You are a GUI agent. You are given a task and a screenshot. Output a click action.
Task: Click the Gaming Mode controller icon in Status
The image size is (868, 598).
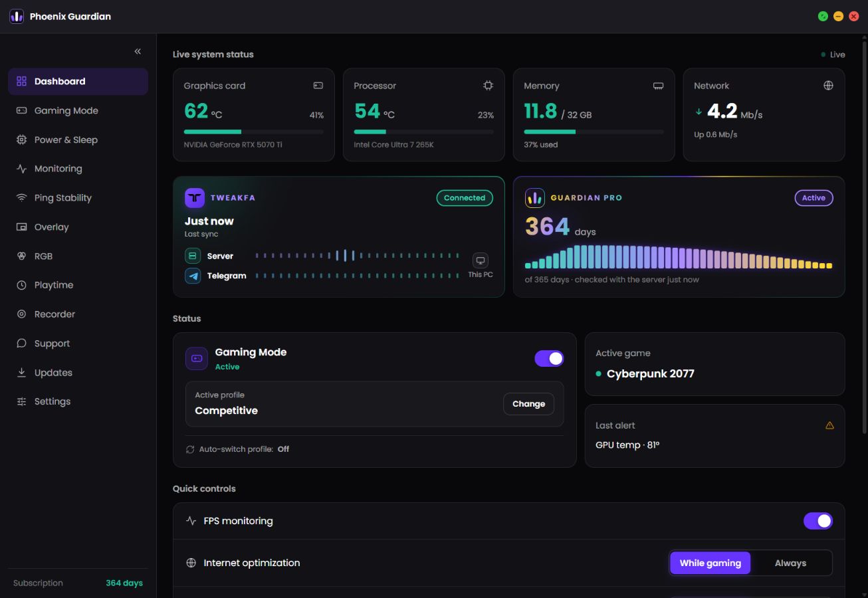pyautogui.click(x=197, y=359)
